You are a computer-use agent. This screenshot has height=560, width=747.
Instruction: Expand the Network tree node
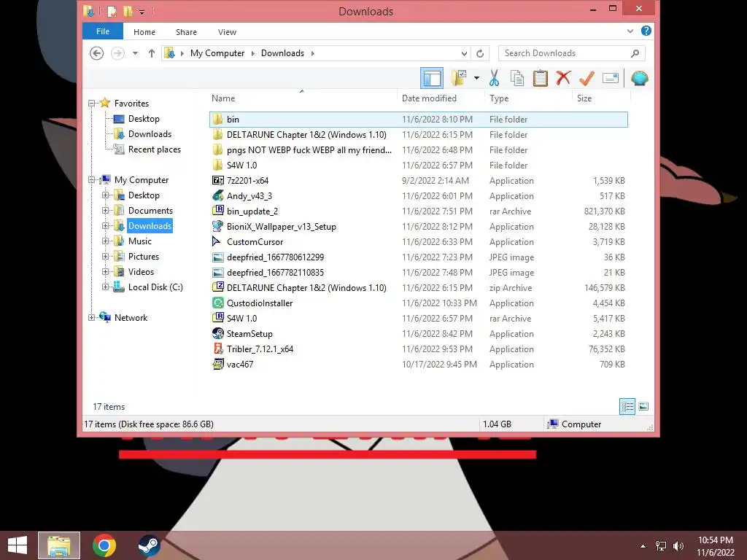(91, 318)
